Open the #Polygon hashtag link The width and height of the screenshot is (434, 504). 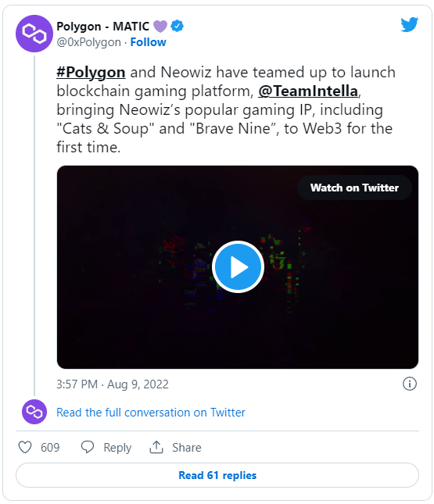[x=91, y=73]
